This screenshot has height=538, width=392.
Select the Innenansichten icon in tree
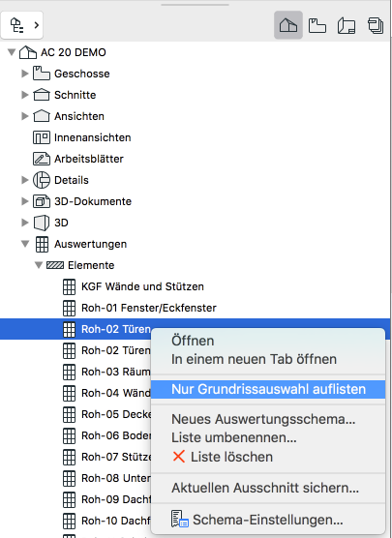pos(42,137)
